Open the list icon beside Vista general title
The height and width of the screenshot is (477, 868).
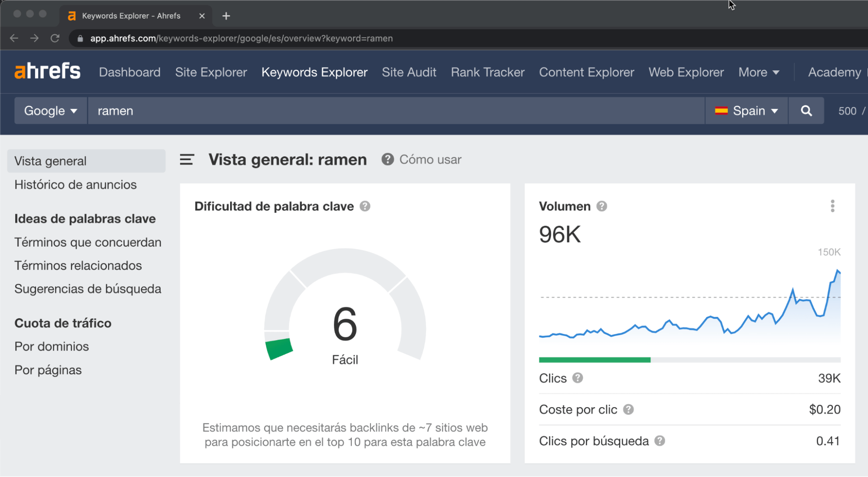186,160
